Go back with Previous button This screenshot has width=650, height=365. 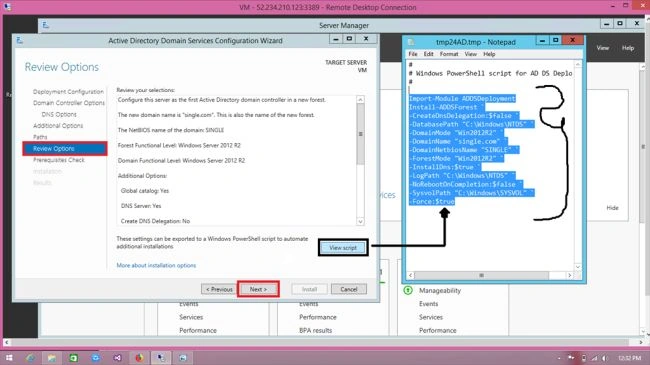tap(219, 289)
